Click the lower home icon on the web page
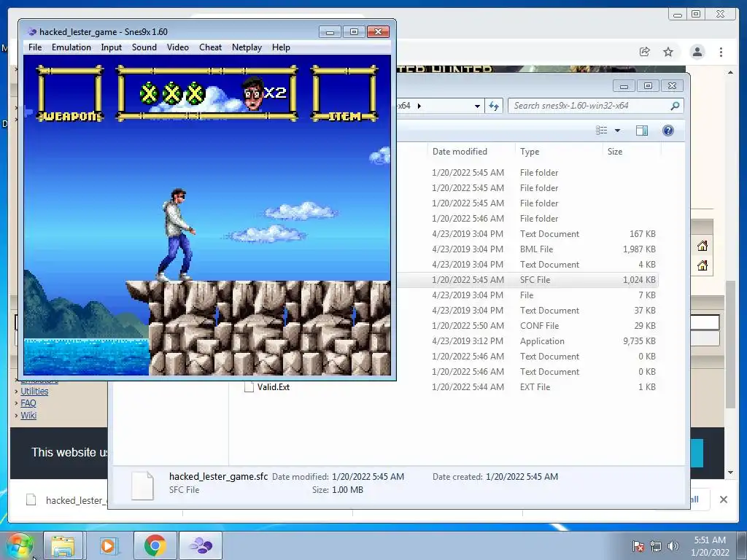Viewport: 747px width, 560px height. pyautogui.click(x=703, y=265)
